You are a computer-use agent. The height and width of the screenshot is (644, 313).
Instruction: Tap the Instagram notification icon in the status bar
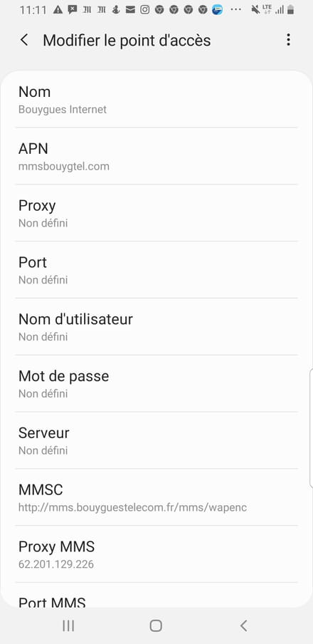click(144, 10)
